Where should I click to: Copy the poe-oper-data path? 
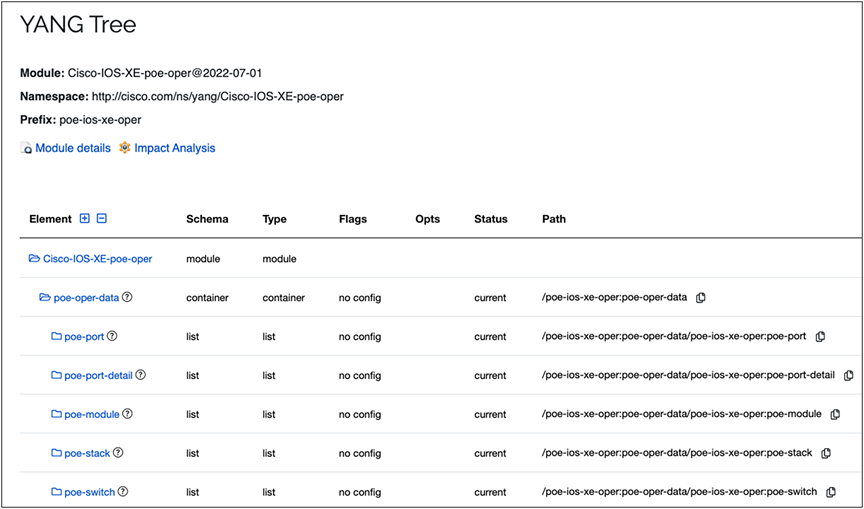pyautogui.click(x=700, y=297)
